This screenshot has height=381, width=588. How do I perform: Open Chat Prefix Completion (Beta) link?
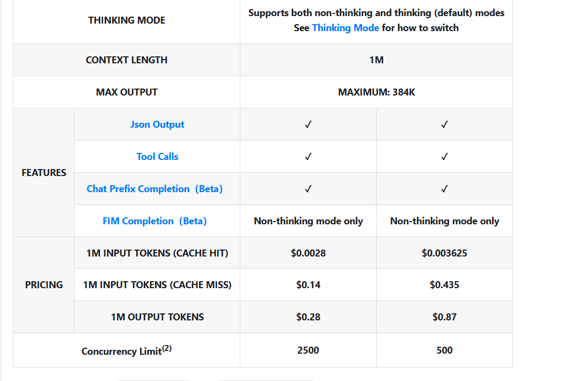[155, 189]
